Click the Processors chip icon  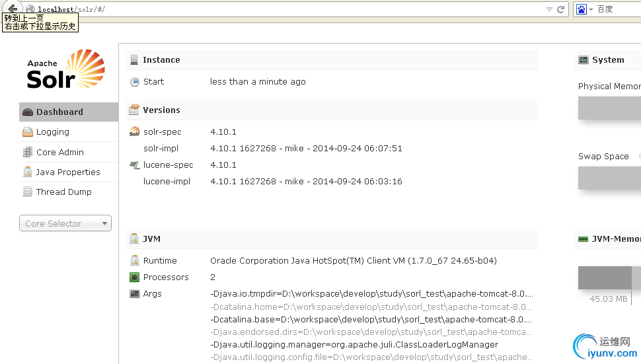pyautogui.click(x=135, y=277)
